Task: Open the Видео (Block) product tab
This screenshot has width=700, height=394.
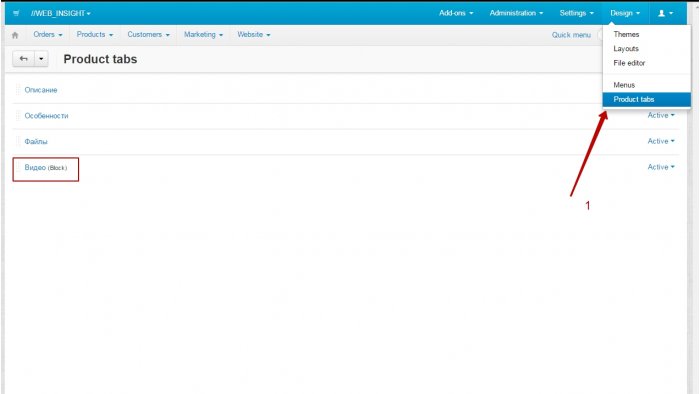Action: coord(46,168)
